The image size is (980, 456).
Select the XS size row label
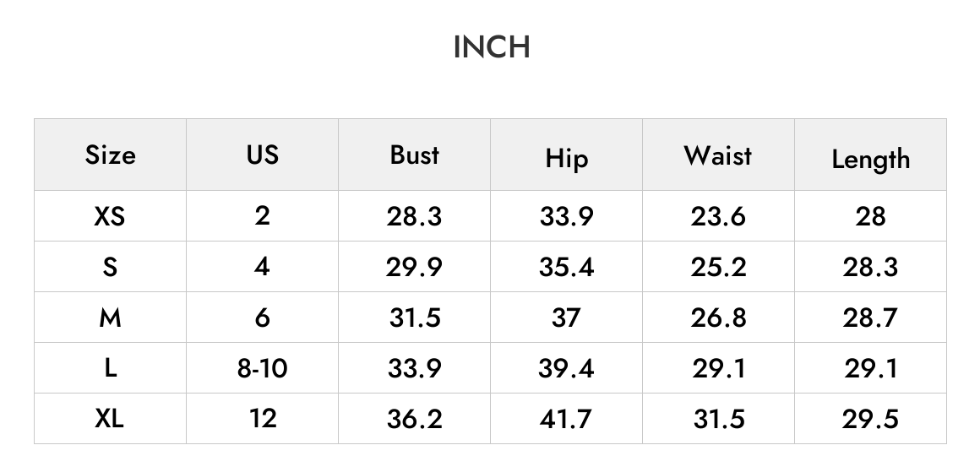click(109, 216)
